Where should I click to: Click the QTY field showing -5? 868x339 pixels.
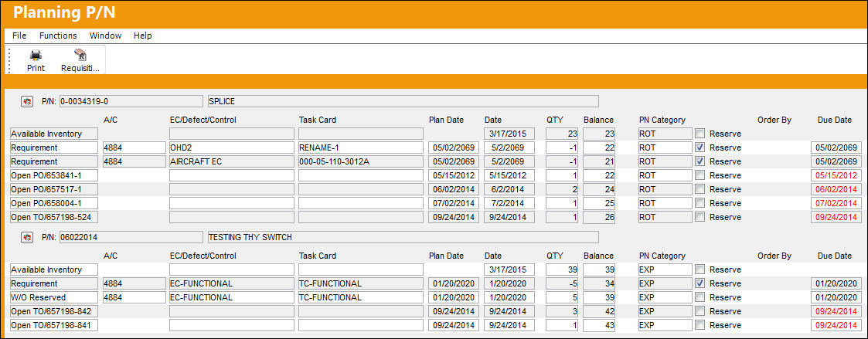563,283
